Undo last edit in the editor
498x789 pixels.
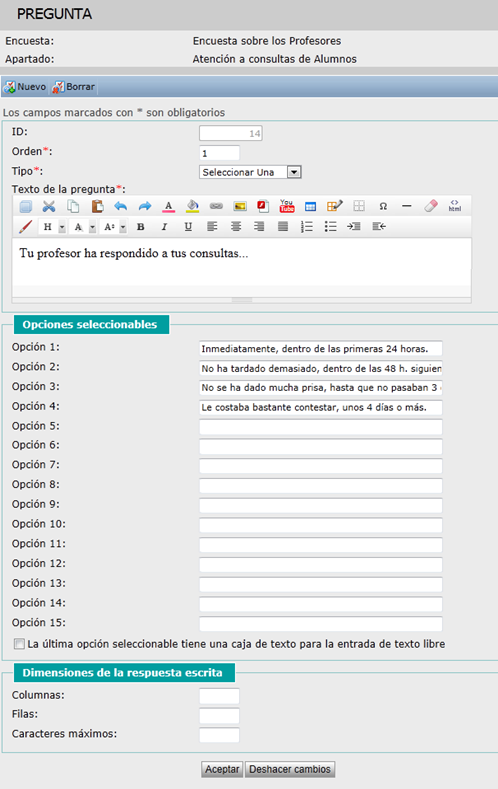(121, 206)
